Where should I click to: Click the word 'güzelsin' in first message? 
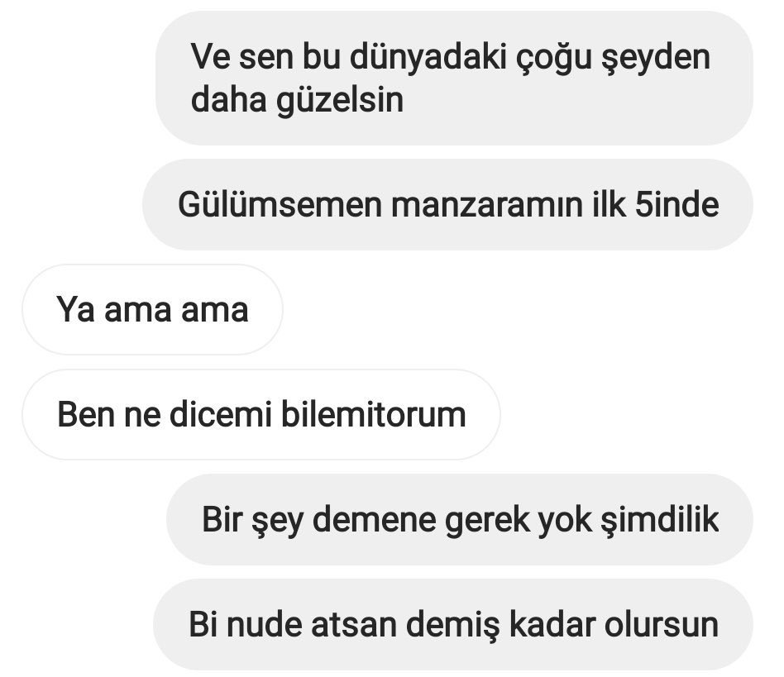[340, 100]
